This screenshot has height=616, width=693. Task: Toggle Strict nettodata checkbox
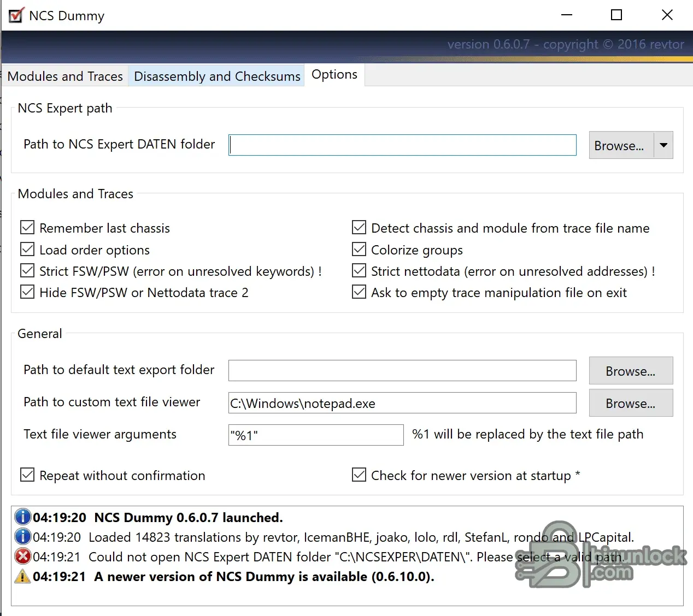click(x=359, y=270)
